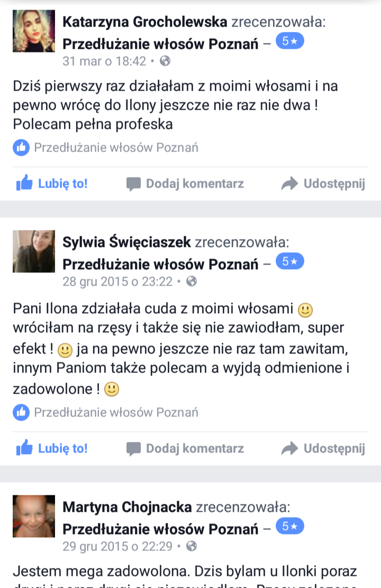Open the like reaction bubble under Sylwia's review

pyautogui.click(x=21, y=413)
